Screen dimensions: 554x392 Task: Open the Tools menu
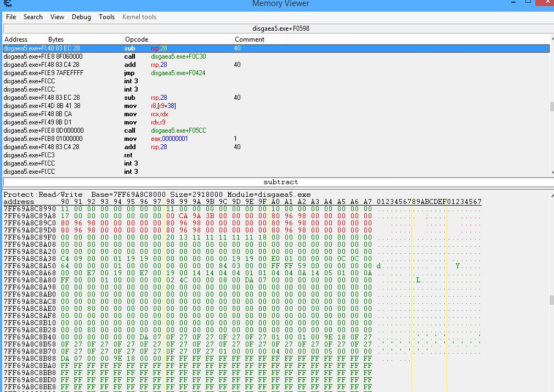[107, 17]
